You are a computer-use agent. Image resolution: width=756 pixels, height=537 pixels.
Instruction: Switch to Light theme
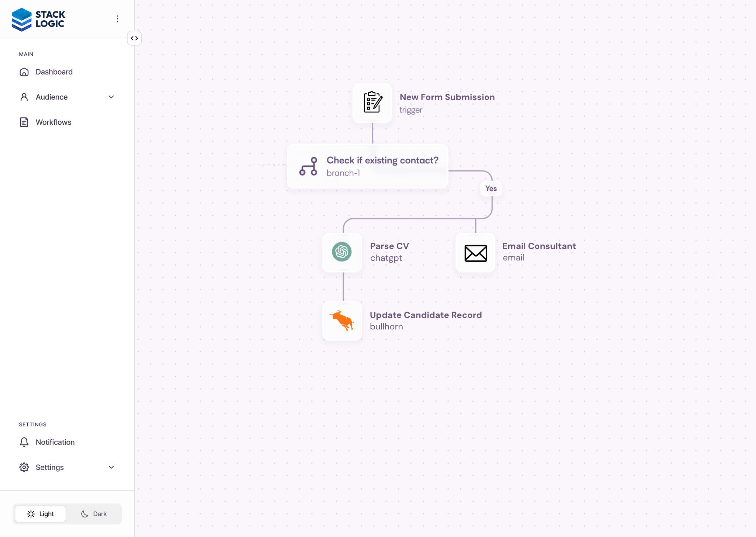coord(41,514)
